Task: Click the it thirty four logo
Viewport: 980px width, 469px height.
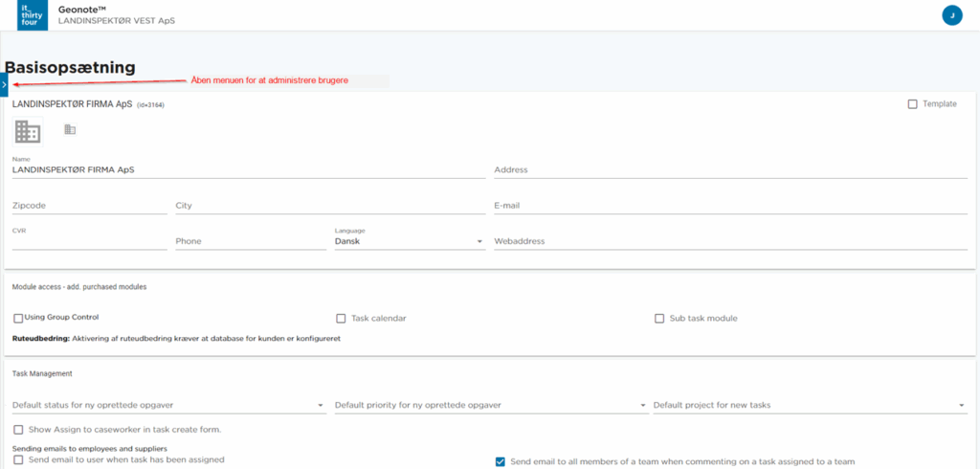Action: (33, 15)
